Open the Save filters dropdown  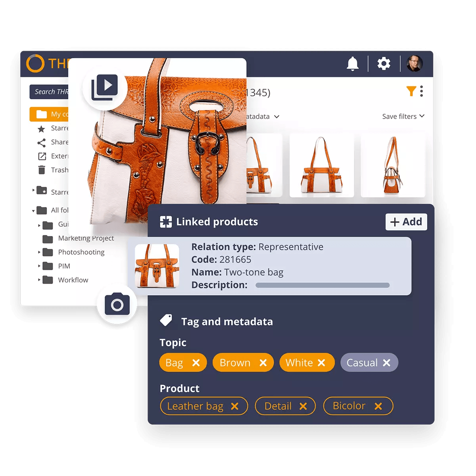[403, 116]
